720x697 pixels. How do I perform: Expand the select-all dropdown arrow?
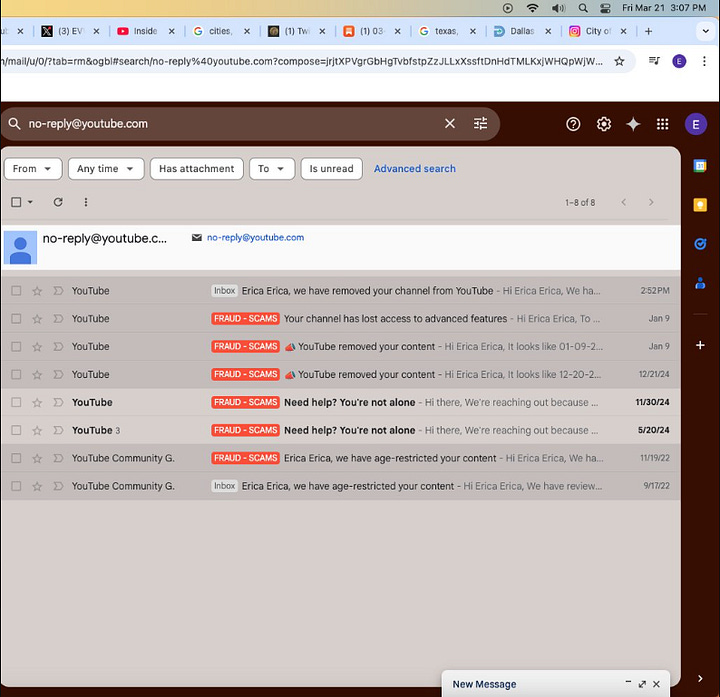pos(30,202)
